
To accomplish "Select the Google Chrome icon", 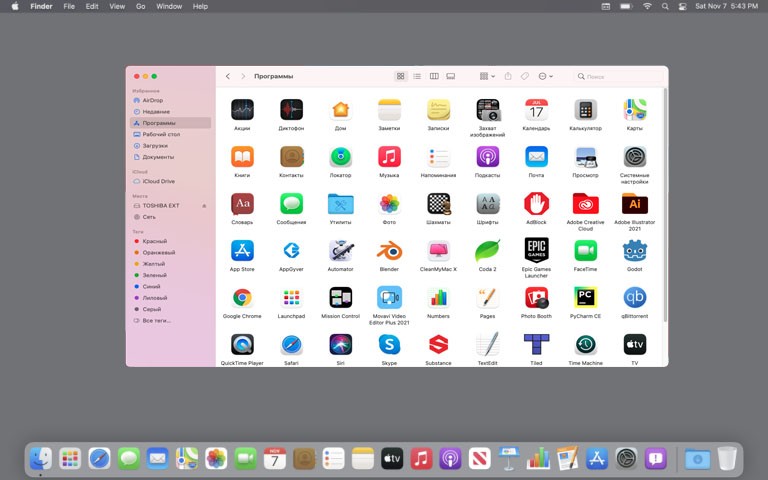I will pyautogui.click(x=242, y=297).
